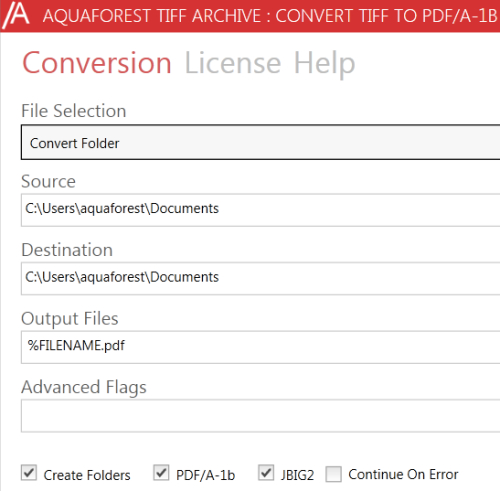Image resolution: width=500 pixels, height=491 pixels.
Task: Switch to the Conversion tab
Action: [x=97, y=63]
